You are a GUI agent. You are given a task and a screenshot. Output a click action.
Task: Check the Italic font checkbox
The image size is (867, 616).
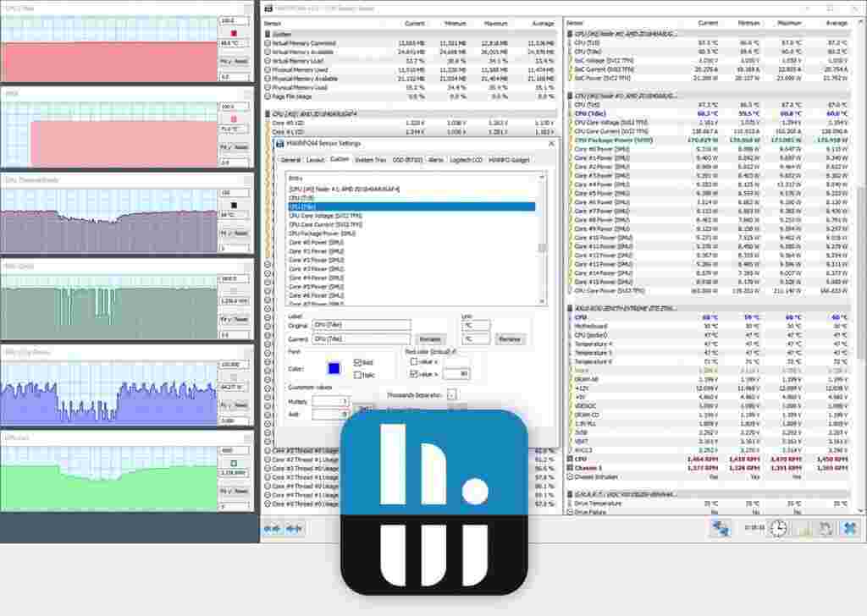click(x=356, y=374)
